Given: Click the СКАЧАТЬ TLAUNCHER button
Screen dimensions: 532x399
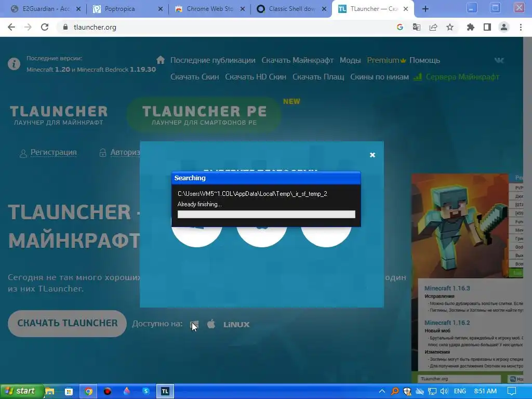Looking at the screenshot, I should 67,323.
